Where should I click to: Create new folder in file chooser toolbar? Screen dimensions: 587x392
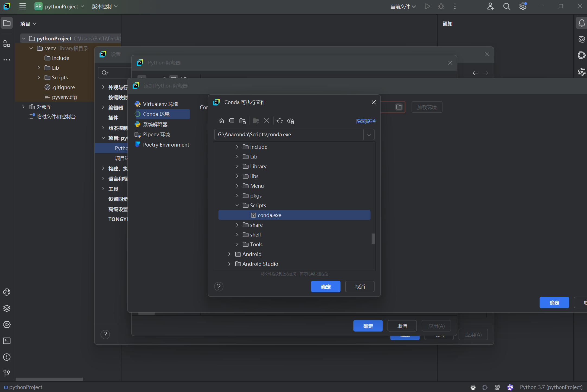point(256,121)
